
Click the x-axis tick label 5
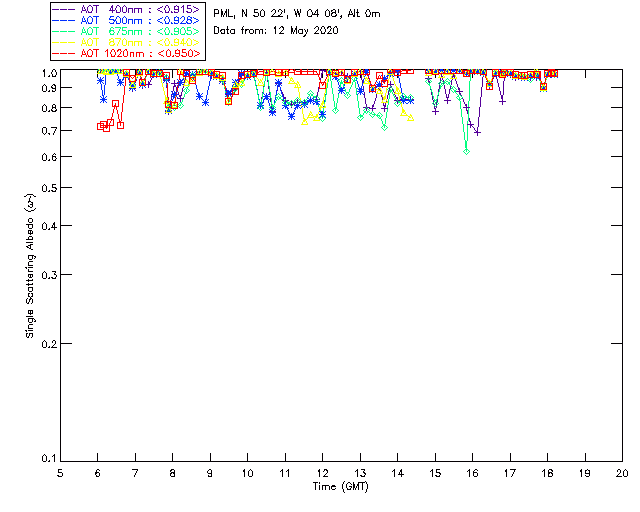coord(60,473)
